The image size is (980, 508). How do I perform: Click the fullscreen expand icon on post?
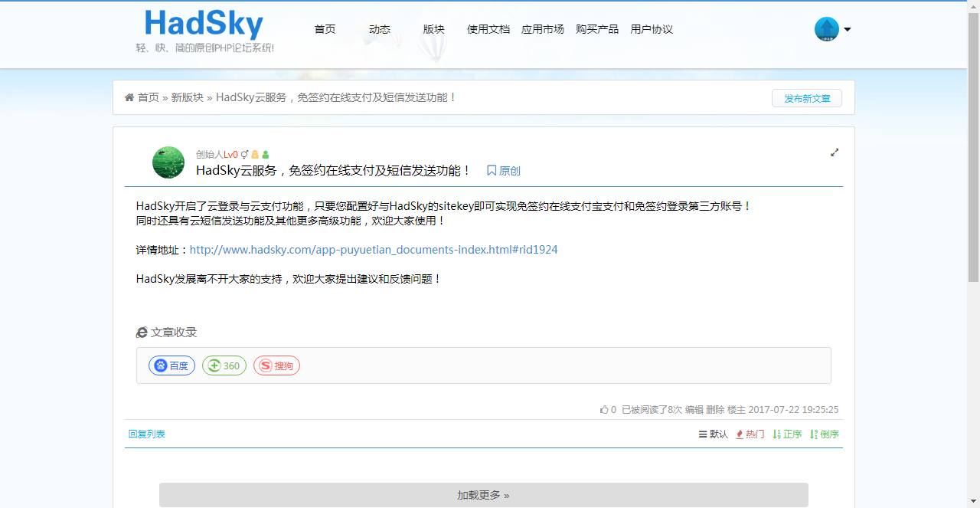pos(835,152)
